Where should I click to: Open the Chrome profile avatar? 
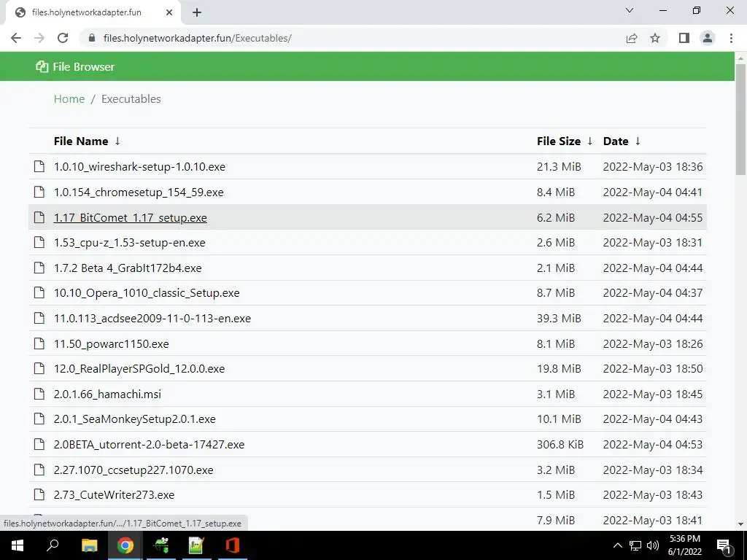[708, 38]
